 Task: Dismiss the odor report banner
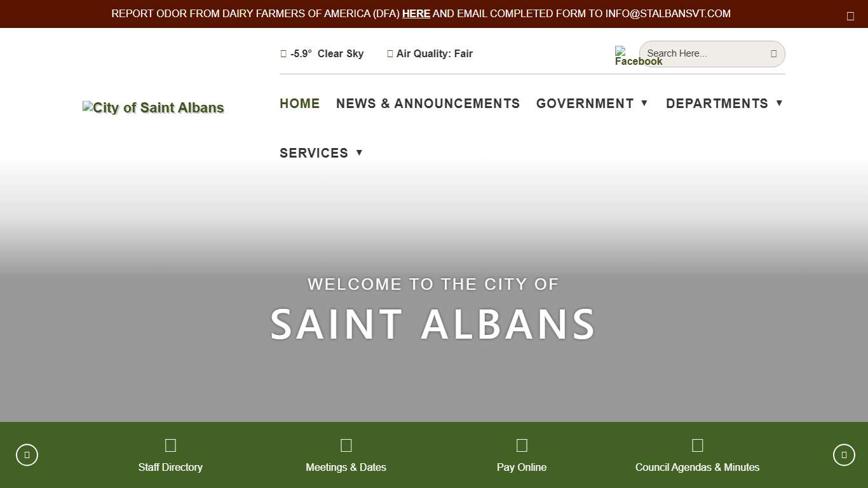(x=850, y=16)
